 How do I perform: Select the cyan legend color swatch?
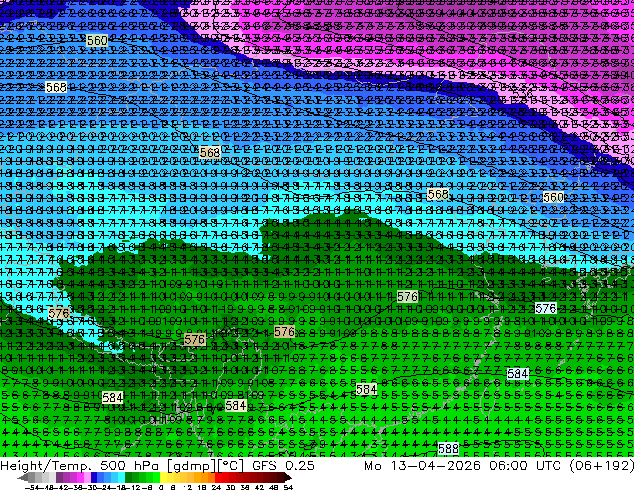click(x=122, y=478)
